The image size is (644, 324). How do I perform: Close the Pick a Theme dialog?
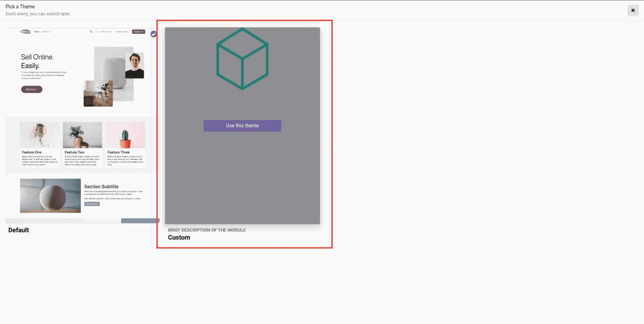[633, 10]
